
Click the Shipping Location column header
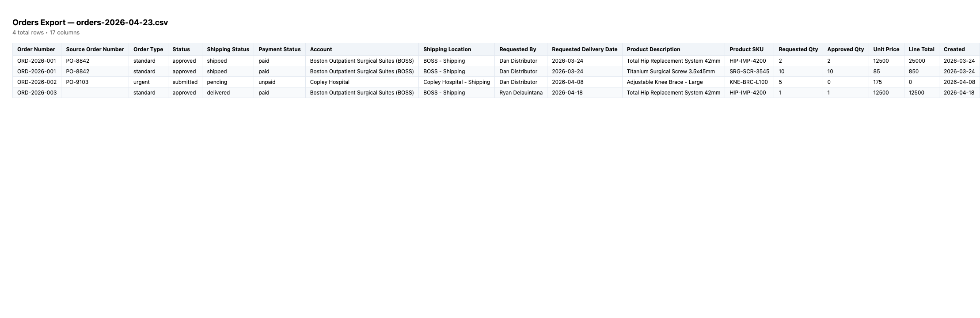pyautogui.click(x=457, y=49)
